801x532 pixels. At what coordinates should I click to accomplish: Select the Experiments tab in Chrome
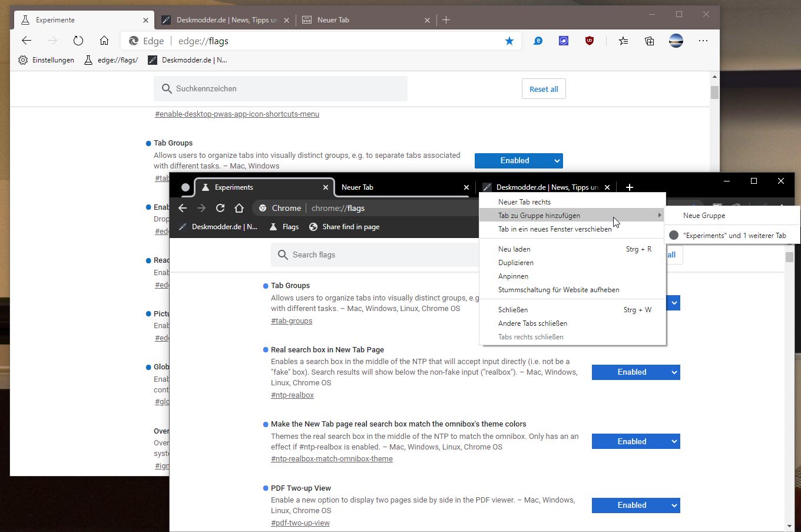[264, 187]
